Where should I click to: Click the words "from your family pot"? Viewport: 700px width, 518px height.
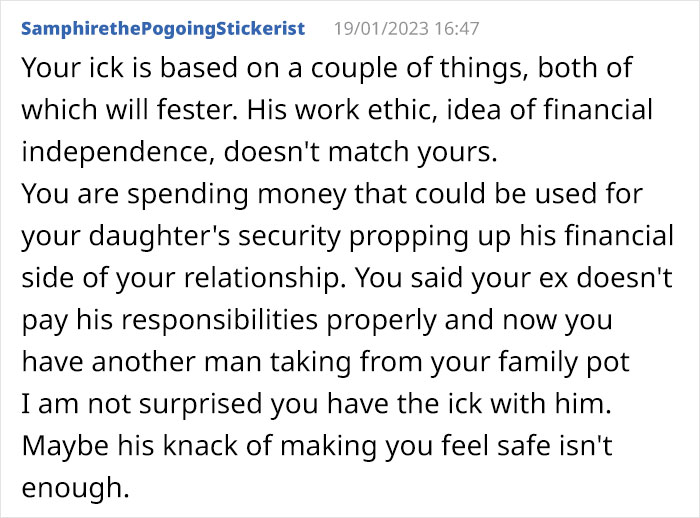495,362
